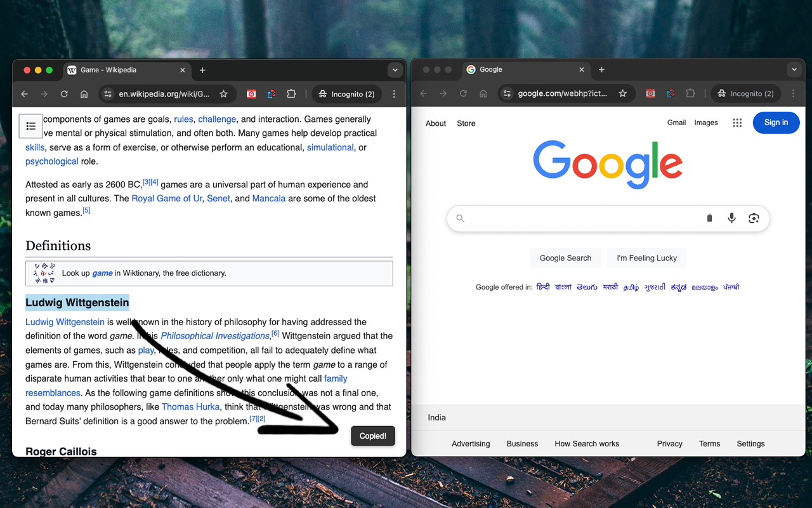812x508 pixels.
Task: Reload the Wikipedia page
Action: (x=64, y=94)
